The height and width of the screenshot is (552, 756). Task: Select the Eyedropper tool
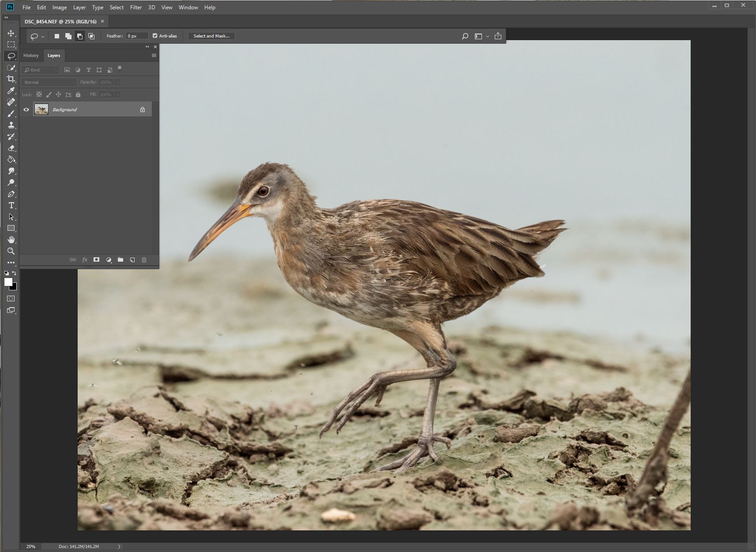tap(11, 90)
